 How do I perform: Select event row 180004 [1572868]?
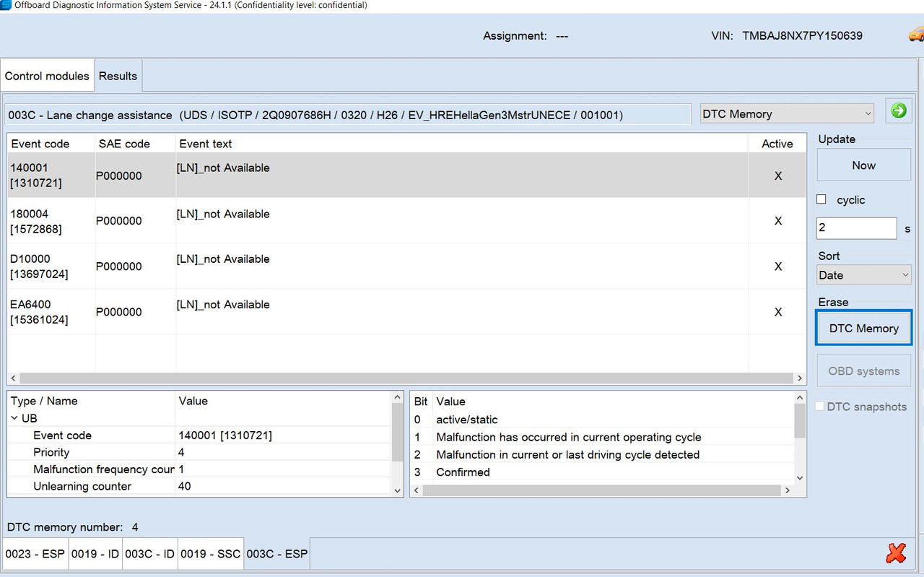point(406,221)
